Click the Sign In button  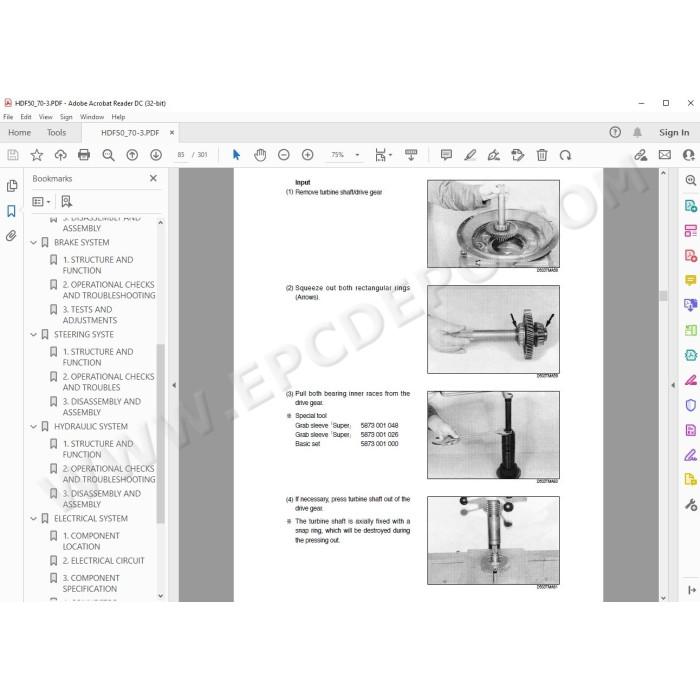click(674, 133)
